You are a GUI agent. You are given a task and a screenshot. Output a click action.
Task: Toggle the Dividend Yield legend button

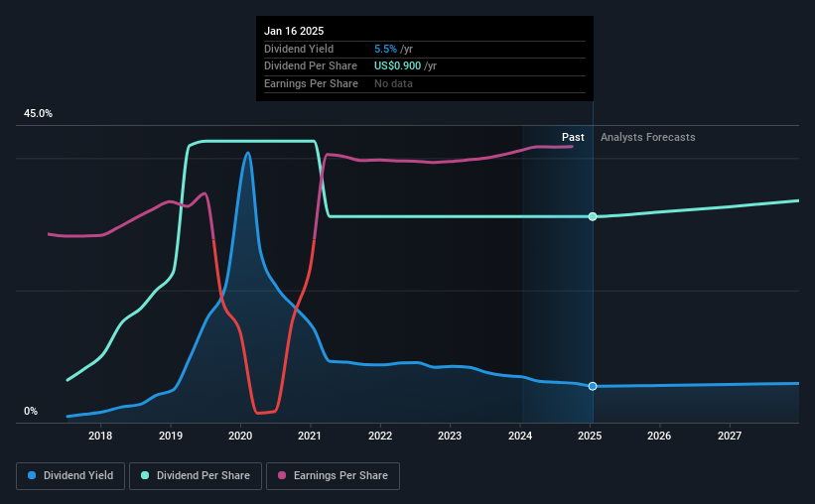[70, 476]
